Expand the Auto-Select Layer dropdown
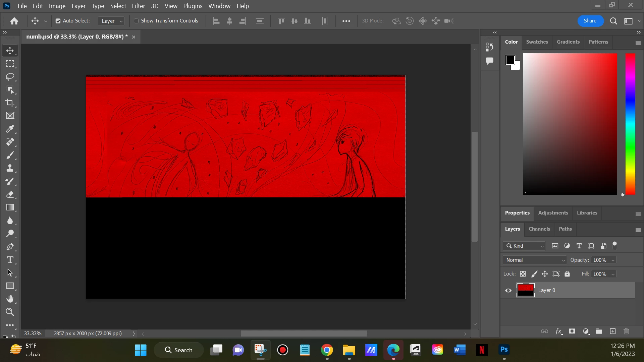Screen dimensions: 644x362 click(x=112, y=21)
